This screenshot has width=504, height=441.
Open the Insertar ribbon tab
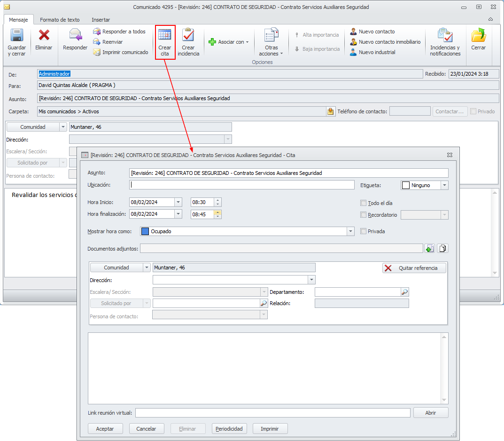101,20
